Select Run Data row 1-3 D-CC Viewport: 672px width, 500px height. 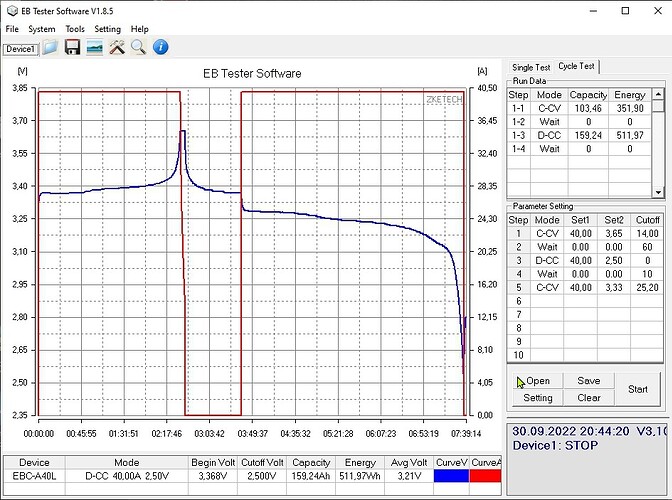coord(579,135)
